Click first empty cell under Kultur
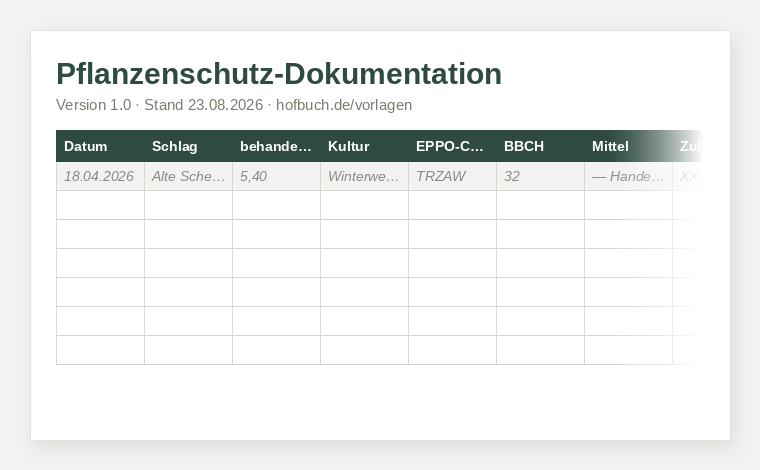Viewport: 760px width, 470px height. [x=364, y=205]
